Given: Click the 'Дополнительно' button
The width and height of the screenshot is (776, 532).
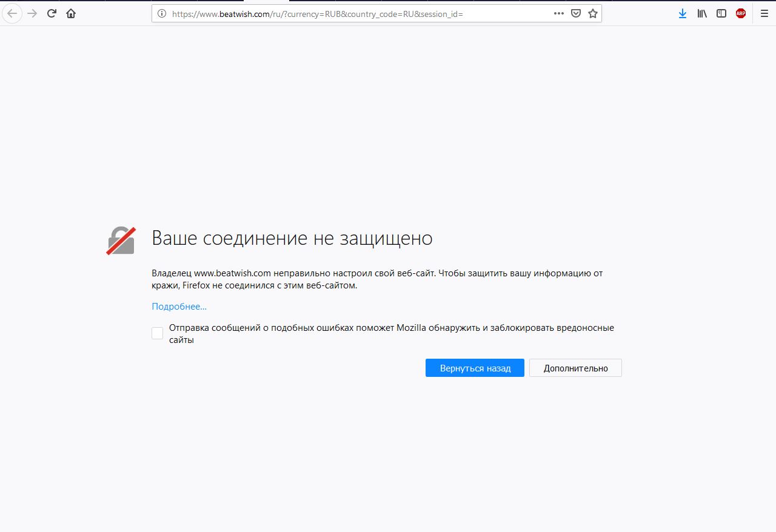Looking at the screenshot, I should tap(575, 368).
